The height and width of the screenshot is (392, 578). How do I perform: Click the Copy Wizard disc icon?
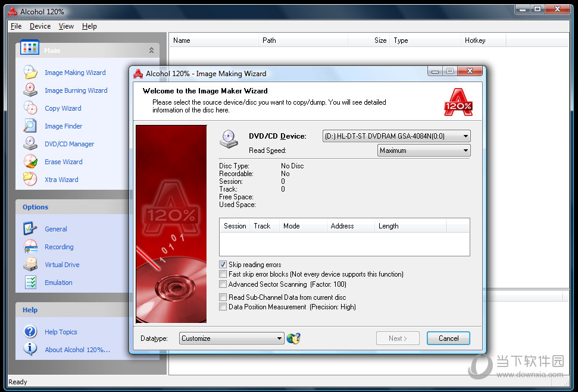(30, 108)
